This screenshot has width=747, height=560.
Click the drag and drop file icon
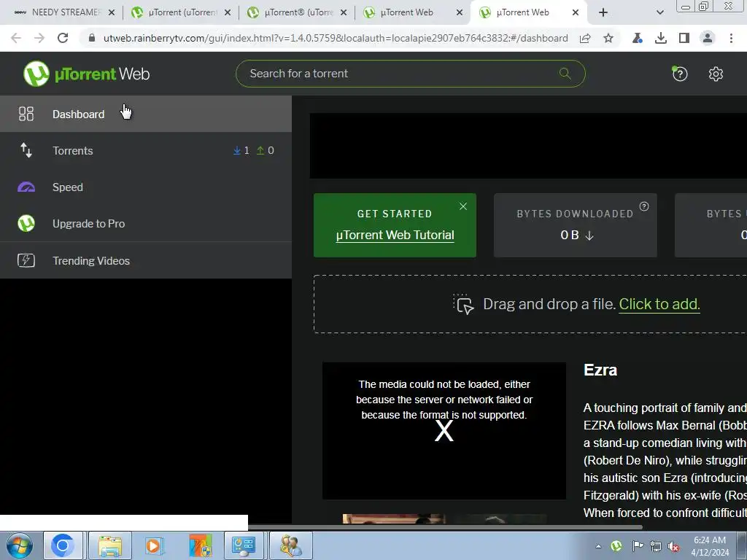pos(463,304)
